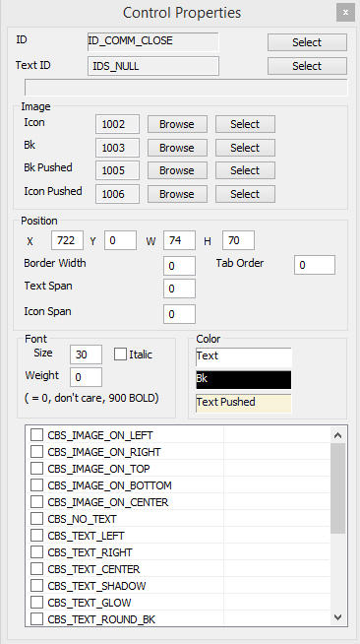Check CBS_IMAGE_ON_CENTER option
The image size is (360, 644).
coord(37,502)
